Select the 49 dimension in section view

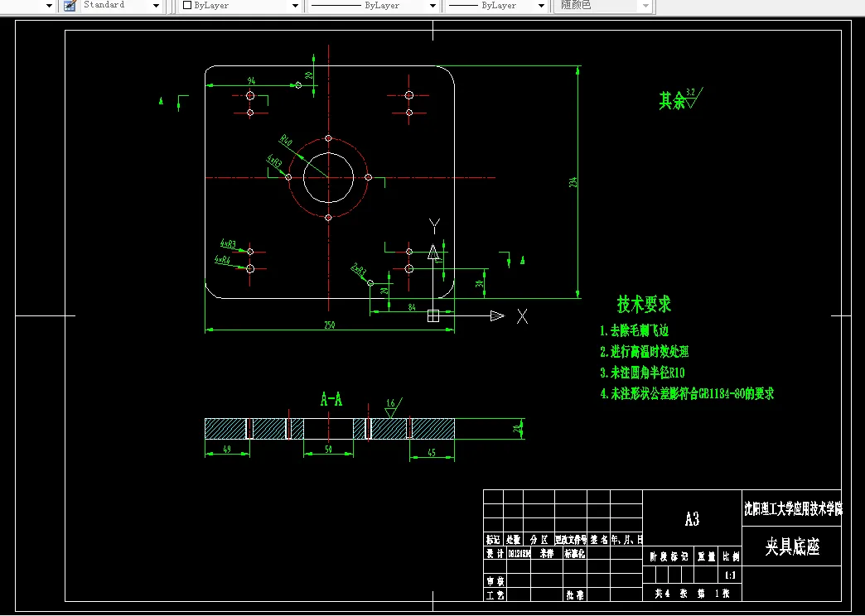pos(227,449)
